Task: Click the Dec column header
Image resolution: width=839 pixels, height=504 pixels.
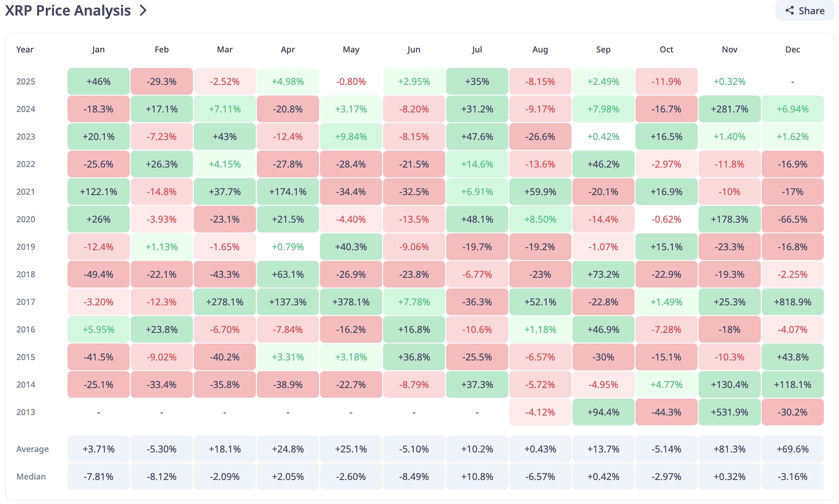Action: click(792, 50)
